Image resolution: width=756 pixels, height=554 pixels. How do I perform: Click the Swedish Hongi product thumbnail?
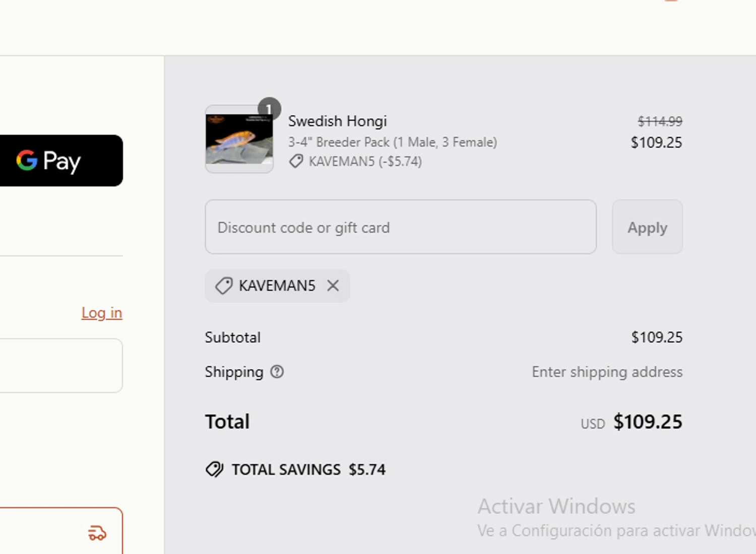tap(239, 140)
